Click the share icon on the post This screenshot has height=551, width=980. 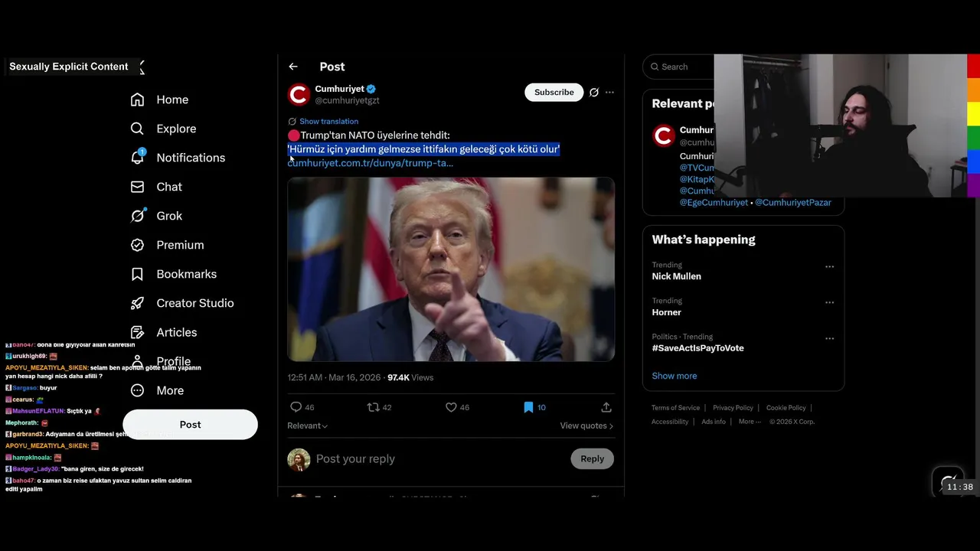click(606, 407)
